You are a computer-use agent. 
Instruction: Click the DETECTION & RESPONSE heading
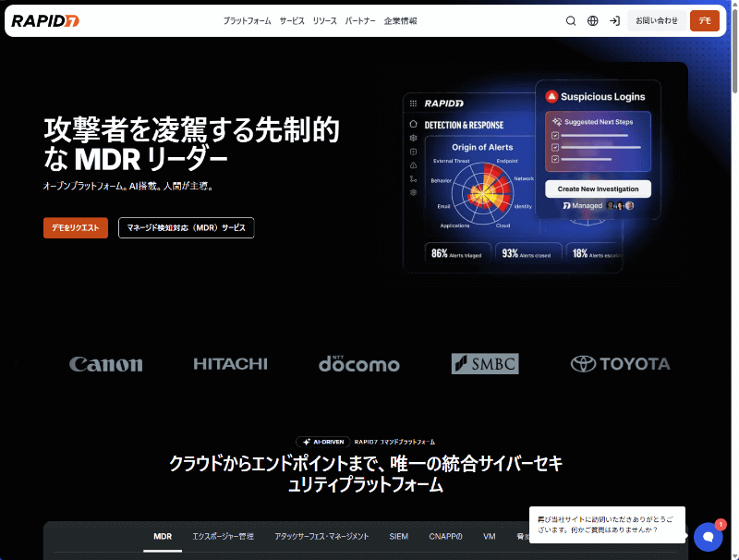coord(464,125)
